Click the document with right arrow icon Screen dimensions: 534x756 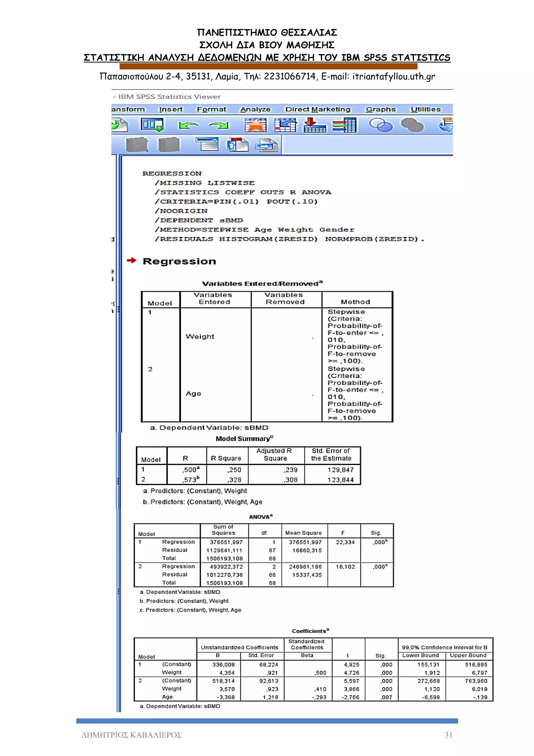267,145
